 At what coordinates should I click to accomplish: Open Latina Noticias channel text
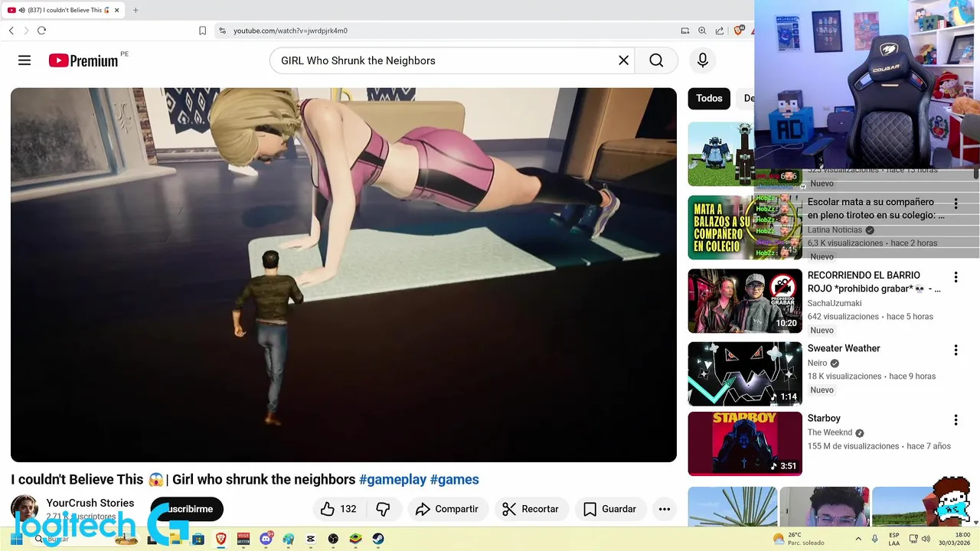[x=835, y=230]
